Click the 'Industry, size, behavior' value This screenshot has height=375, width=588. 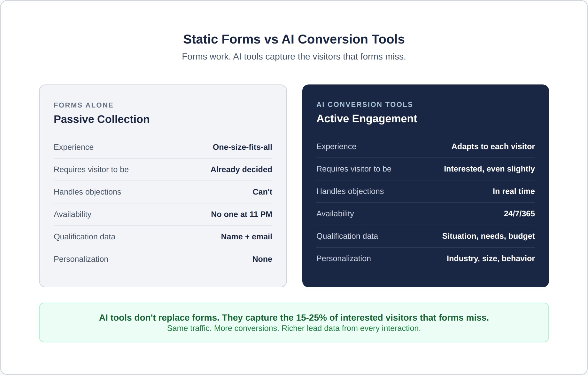[491, 259]
